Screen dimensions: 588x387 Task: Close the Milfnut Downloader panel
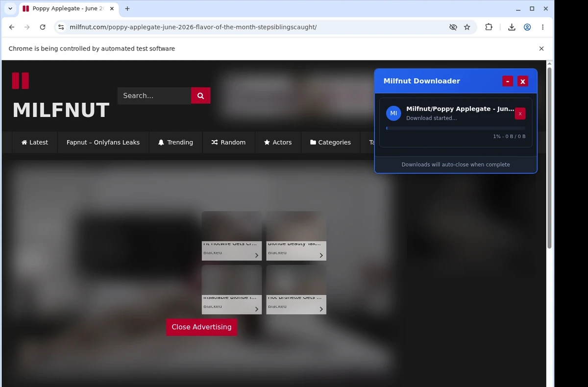(523, 81)
